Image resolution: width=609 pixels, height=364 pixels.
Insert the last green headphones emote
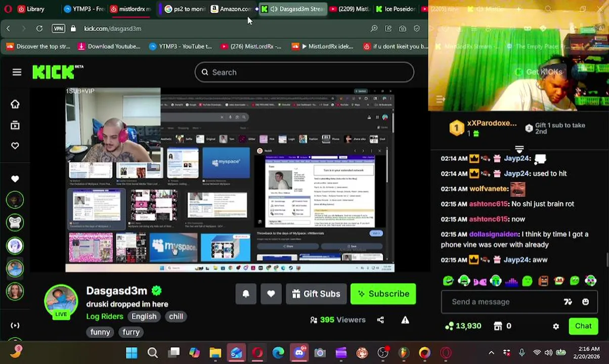[590, 281]
